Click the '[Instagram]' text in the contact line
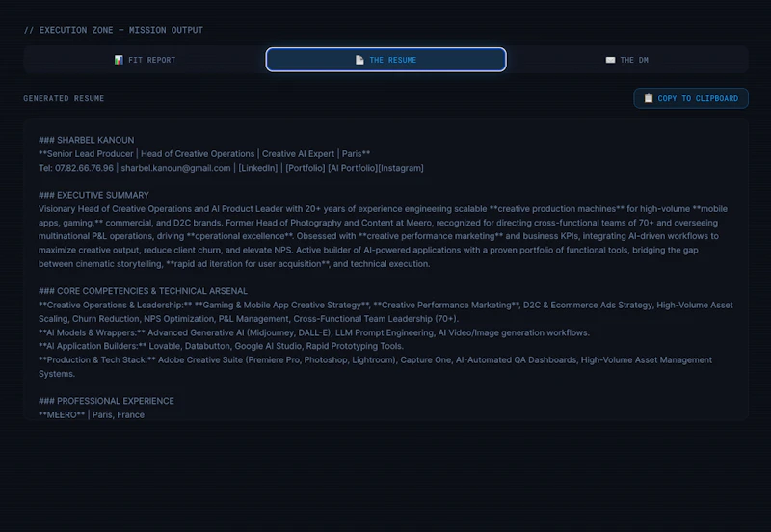 click(x=401, y=168)
